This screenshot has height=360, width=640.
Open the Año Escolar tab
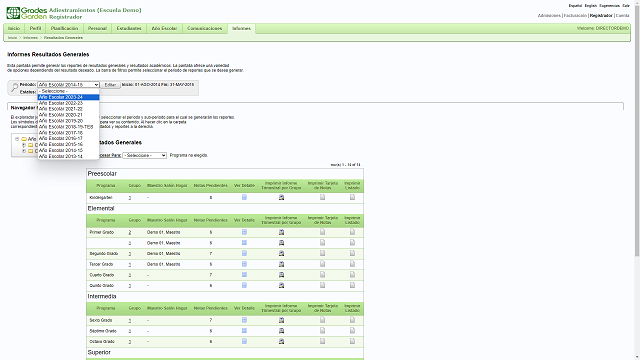(x=164, y=29)
